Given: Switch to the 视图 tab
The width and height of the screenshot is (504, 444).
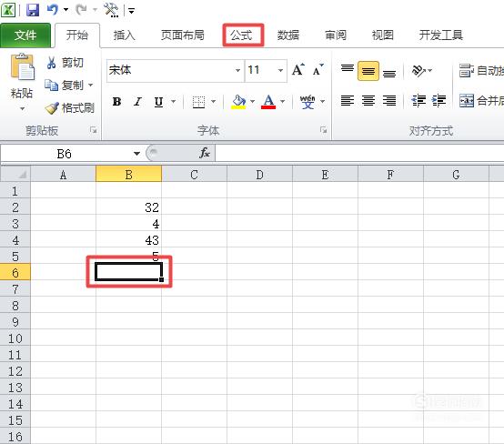Looking at the screenshot, I should coord(382,35).
